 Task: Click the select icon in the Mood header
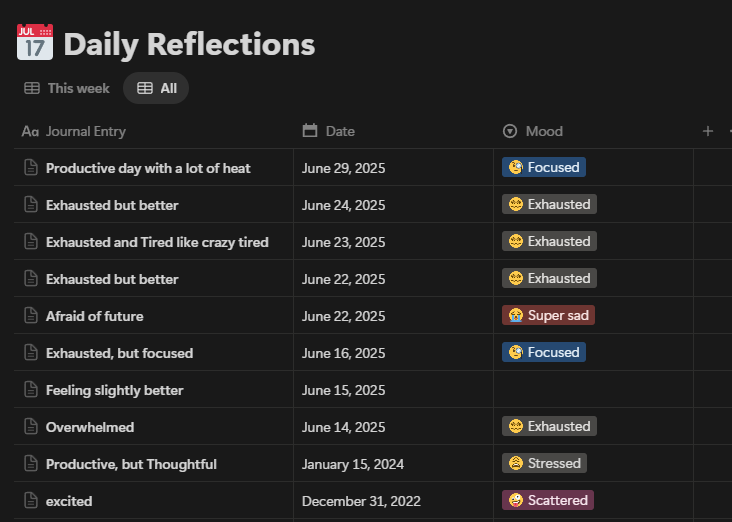510,131
